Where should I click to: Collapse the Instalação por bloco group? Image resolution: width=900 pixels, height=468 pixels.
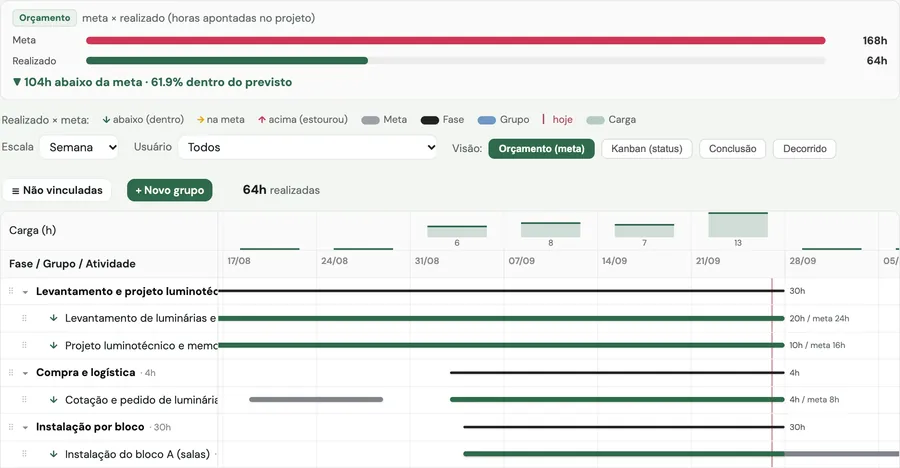[x=25, y=428]
